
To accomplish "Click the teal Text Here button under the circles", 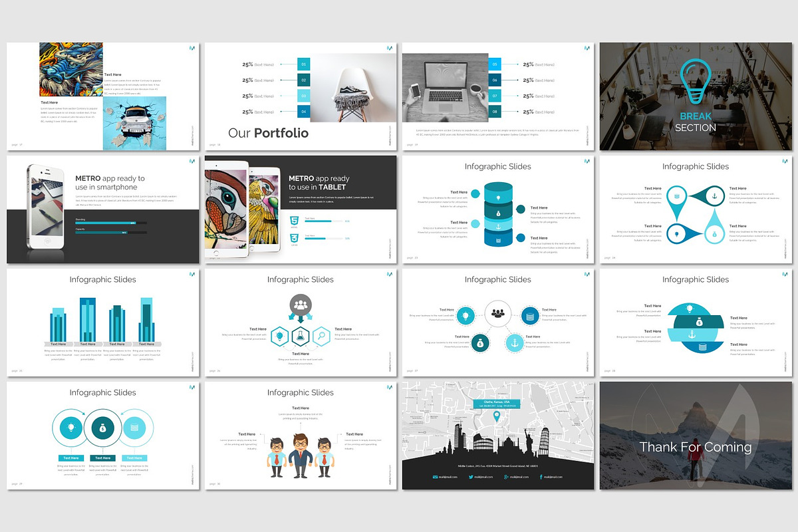I will click(x=71, y=458).
